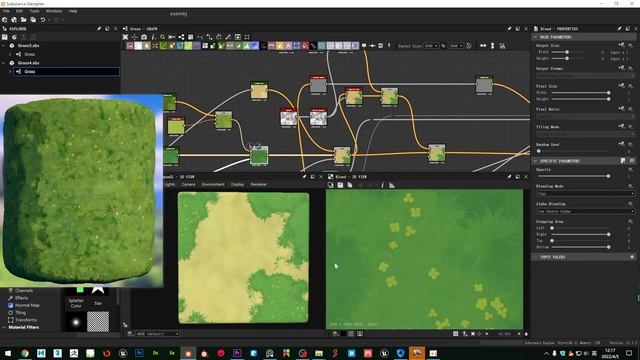Open the Blending Mode dropdown
This screenshot has height=360, width=640.
[585, 193]
